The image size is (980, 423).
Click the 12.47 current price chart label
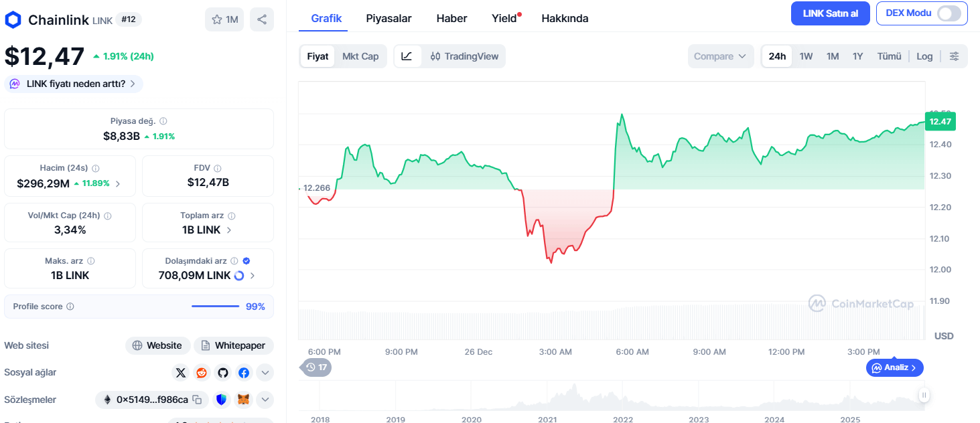[940, 121]
